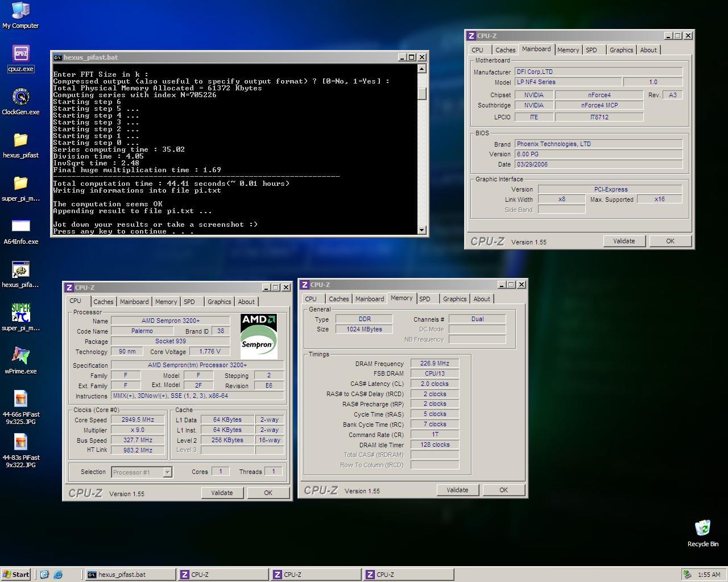Image resolution: width=728 pixels, height=582 pixels.
Task: Open the My Computer desktop icon
Action: [20, 15]
